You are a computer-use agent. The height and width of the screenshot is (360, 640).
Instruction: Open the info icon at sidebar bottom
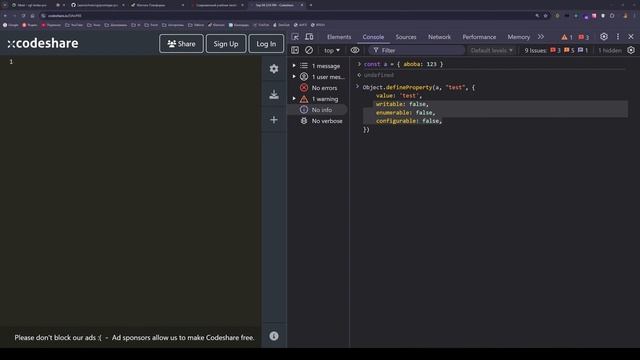pyautogui.click(x=274, y=336)
